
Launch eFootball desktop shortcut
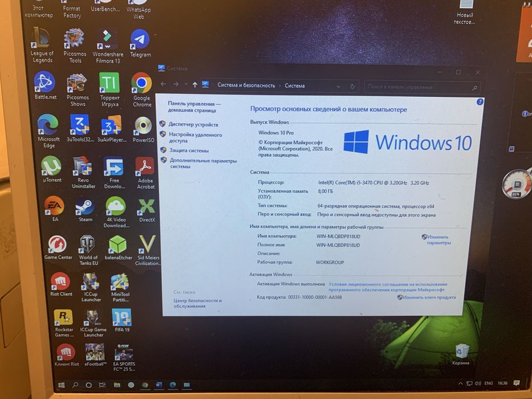point(95,355)
